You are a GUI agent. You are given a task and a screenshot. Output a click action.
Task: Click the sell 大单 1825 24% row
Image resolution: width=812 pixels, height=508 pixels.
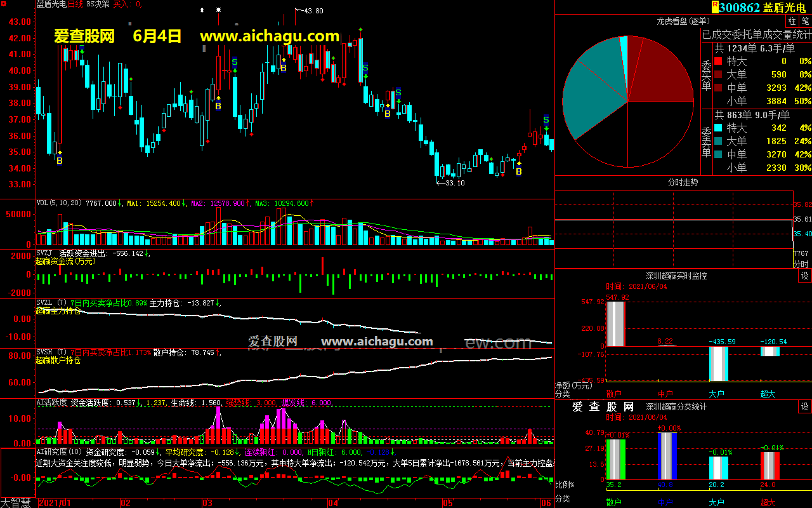click(x=763, y=142)
